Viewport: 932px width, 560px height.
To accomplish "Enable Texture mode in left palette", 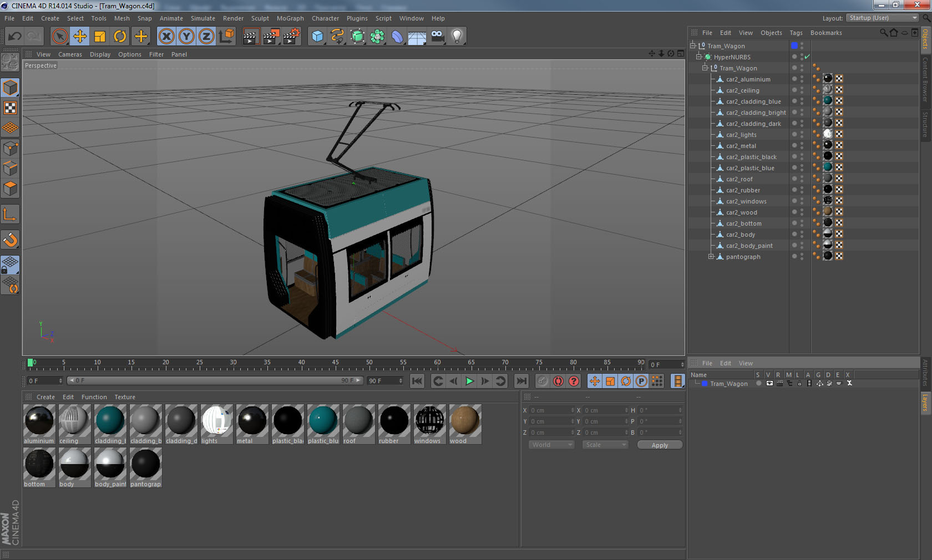I will click(11, 108).
